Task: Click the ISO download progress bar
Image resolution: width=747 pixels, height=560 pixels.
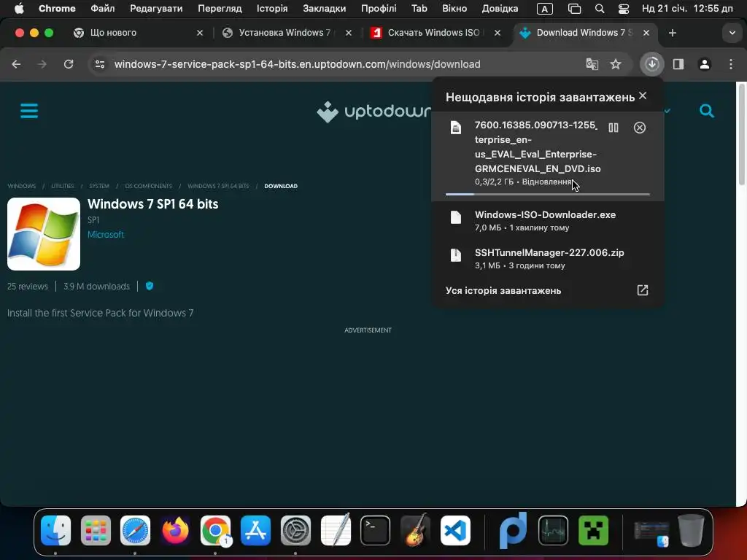Action: (x=547, y=194)
